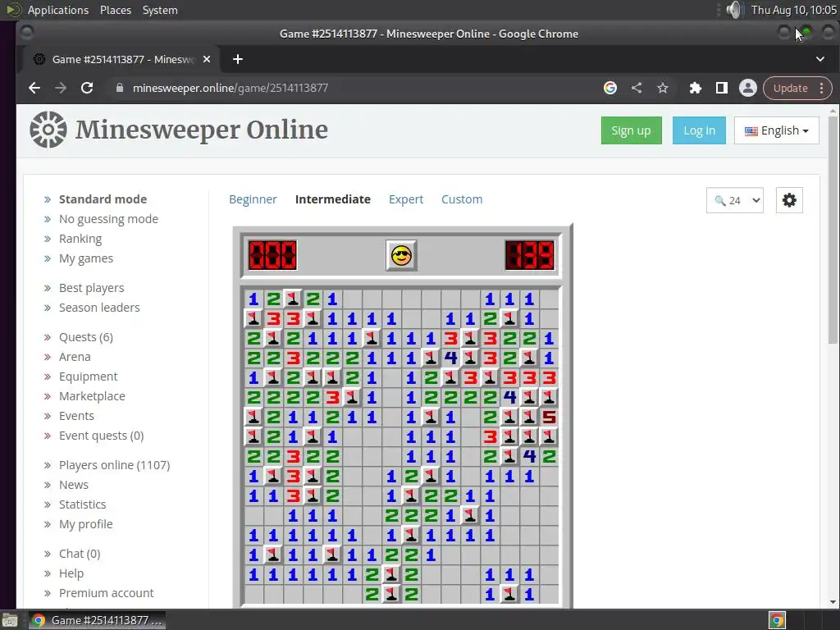Open Standard mode link
The height and width of the screenshot is (630, 840).
[x=103, y=199]
